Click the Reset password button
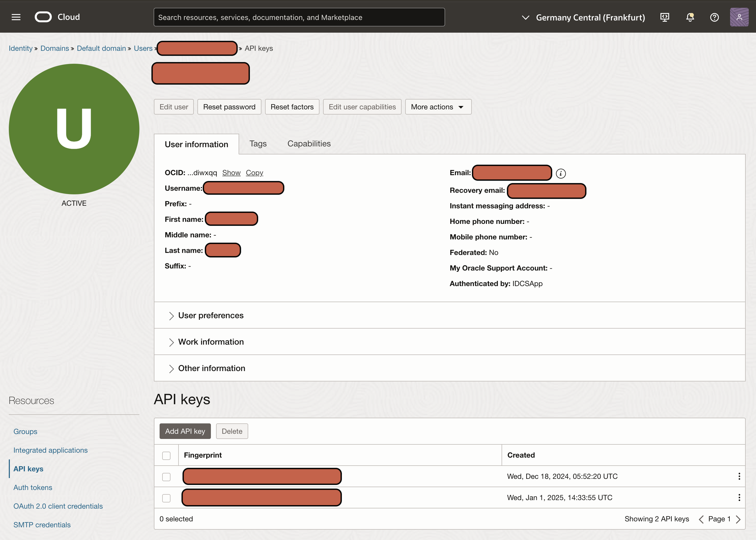 pos(229,107)
